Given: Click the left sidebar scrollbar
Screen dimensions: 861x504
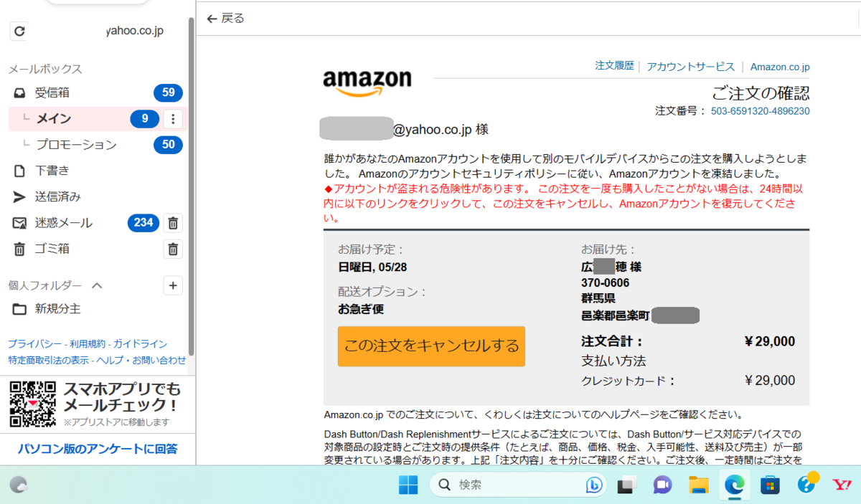Looking at the screenshot, I should 191,186.
